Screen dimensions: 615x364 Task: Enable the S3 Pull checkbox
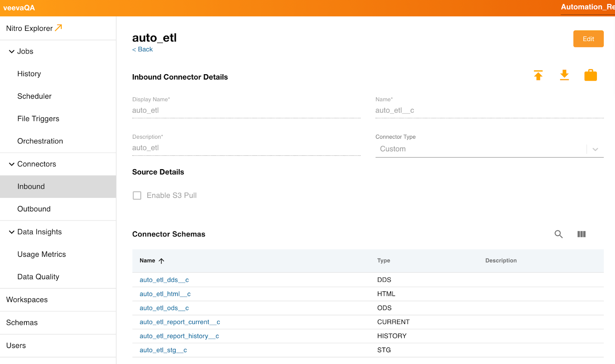pos(137,196)
